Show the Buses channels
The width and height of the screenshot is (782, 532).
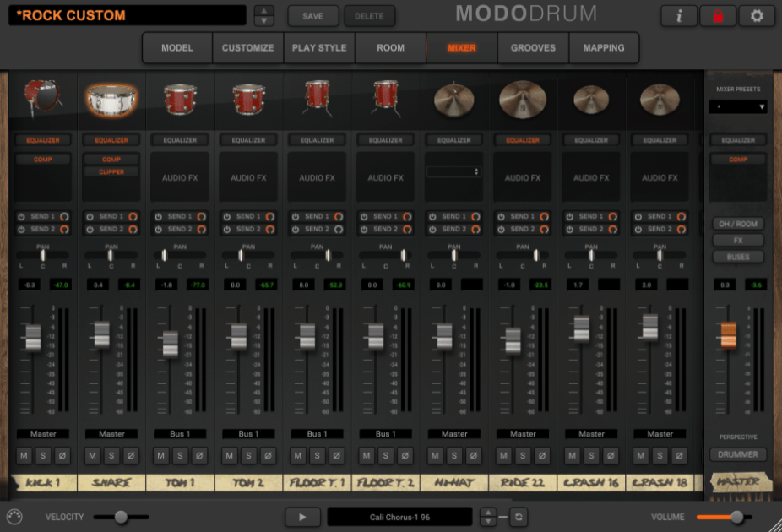(738, 257)
